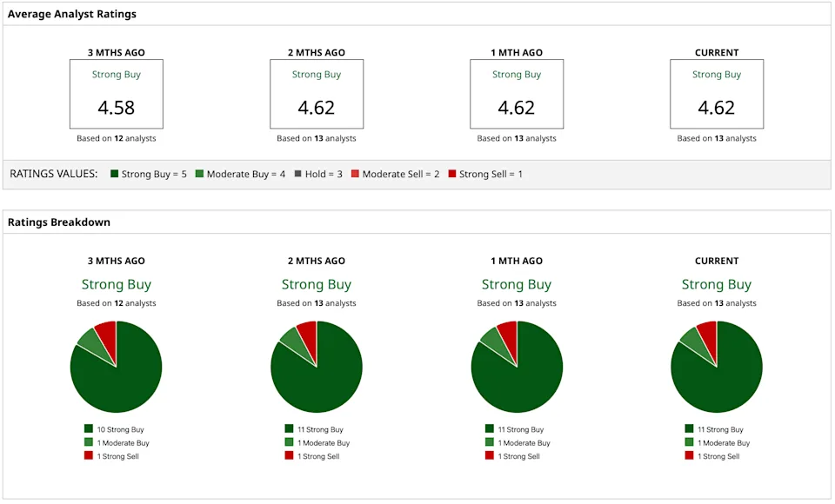Click '1 Moderate Buy' icon under 2 MTHS AGO

(289, 441)
